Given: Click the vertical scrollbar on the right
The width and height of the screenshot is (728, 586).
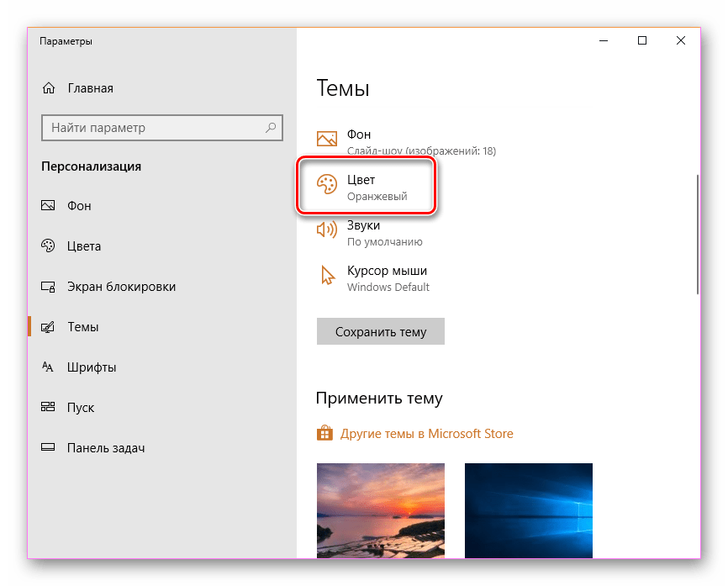Looking at the screenshot, I should (x=697, y=235).
